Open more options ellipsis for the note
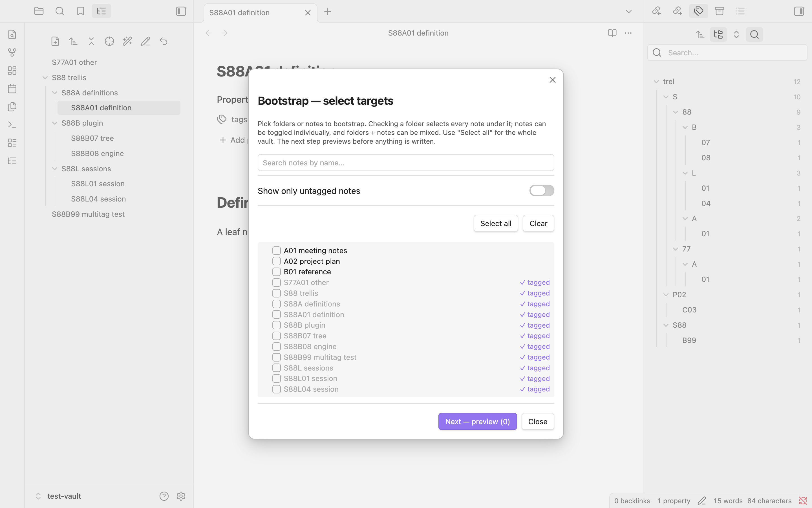The height and width of the screenshot is (508, 812). point(628,33)
